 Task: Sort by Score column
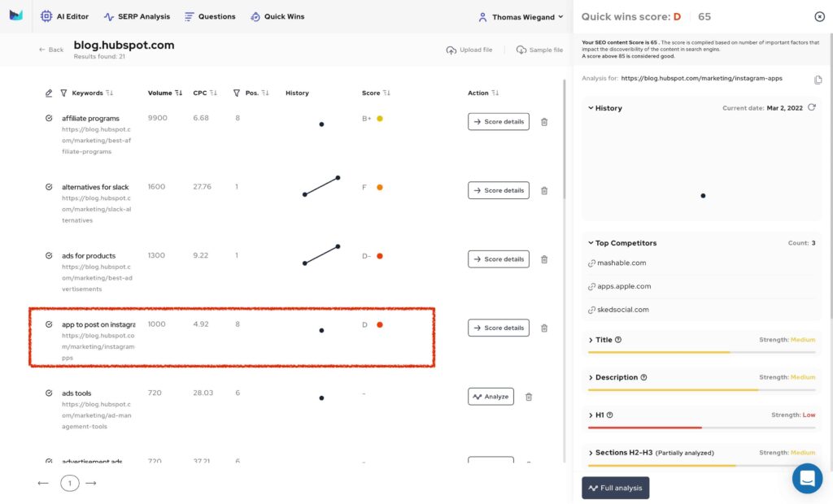386,93
